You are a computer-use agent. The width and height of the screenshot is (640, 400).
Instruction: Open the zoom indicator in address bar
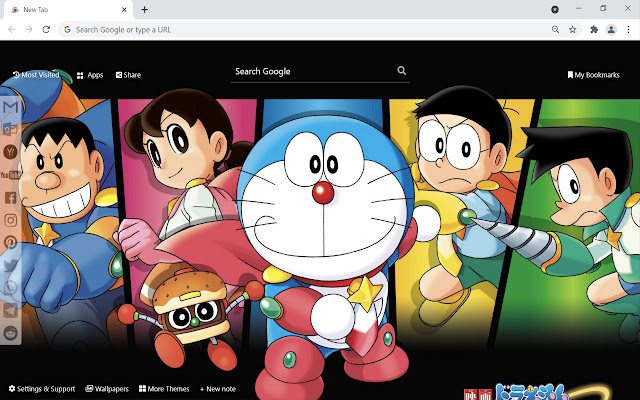click(556, 29)
